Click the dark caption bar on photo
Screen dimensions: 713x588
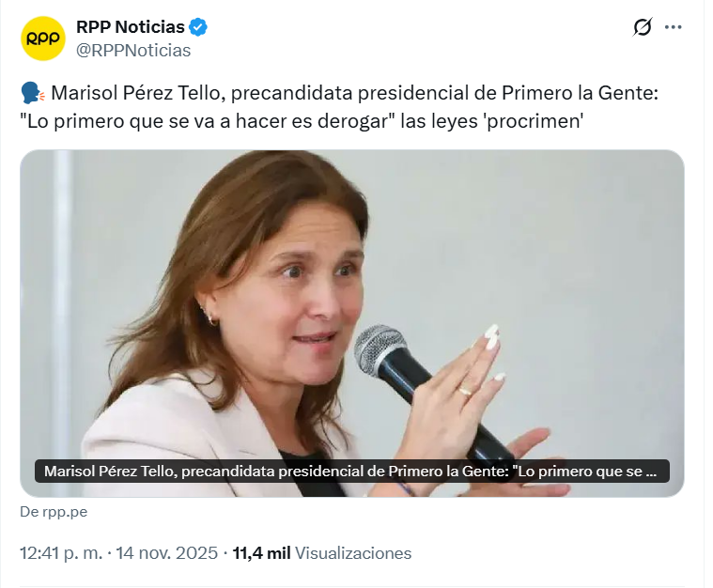[x=352, y=472]
